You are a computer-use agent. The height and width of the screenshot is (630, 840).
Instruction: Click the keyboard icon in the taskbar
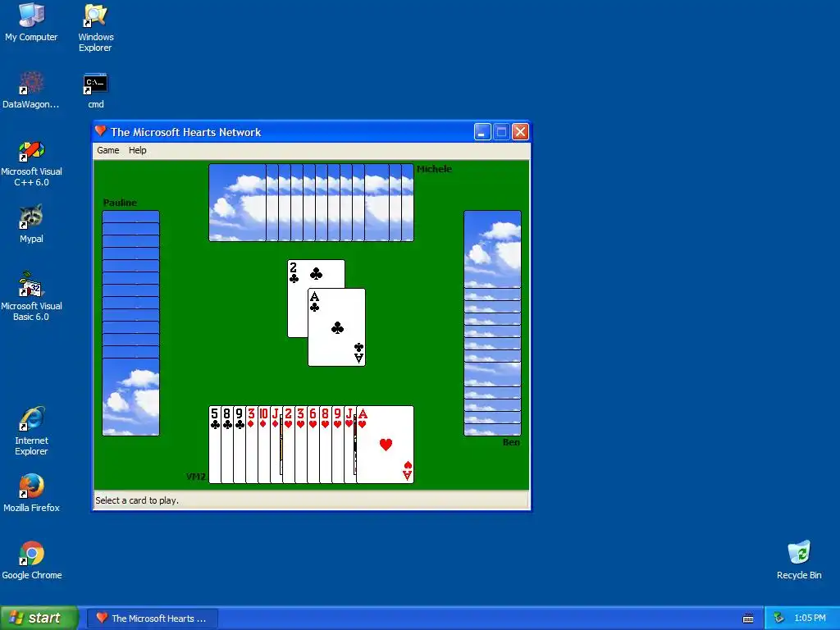point(748,619)
